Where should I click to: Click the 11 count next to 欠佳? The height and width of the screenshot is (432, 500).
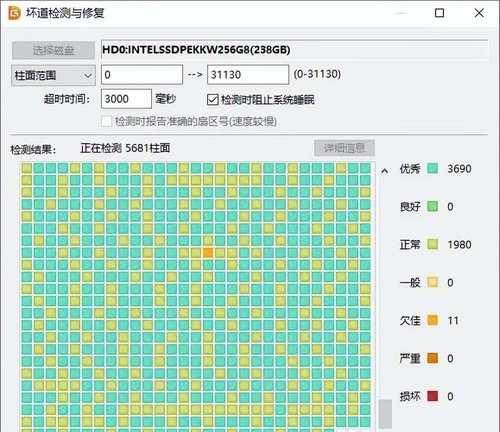(x=453, y=321)
